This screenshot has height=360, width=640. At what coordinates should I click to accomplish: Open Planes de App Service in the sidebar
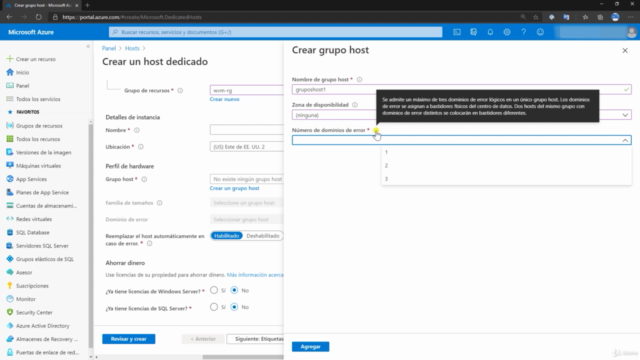[x=42, y=192]
